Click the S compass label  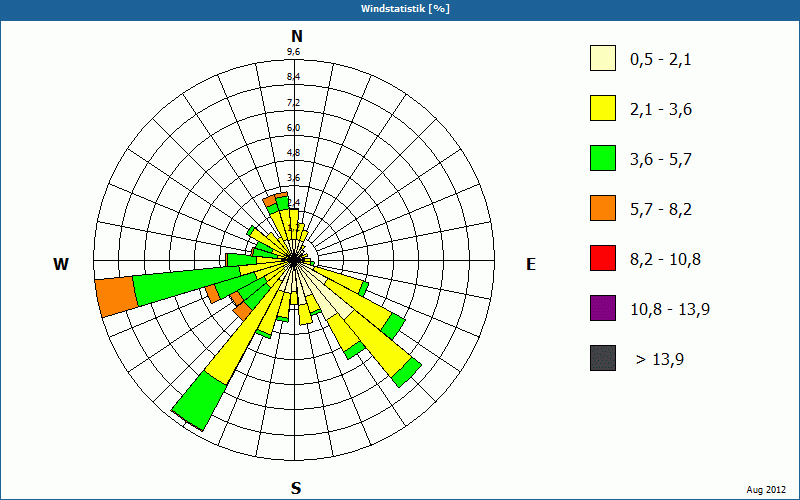(296, 488)
